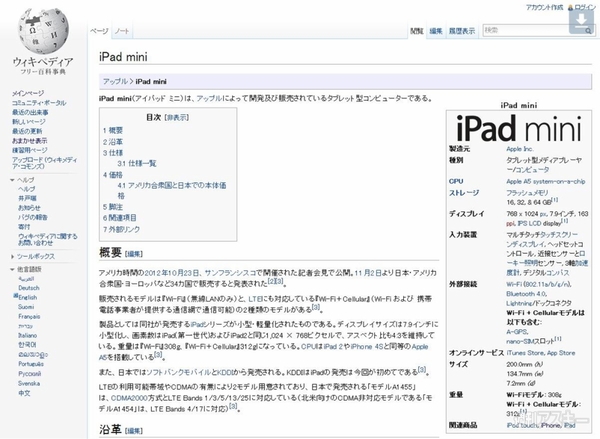Switch to the Português language version
This screenshot has height=439, width=600.
tap(31, 364)
